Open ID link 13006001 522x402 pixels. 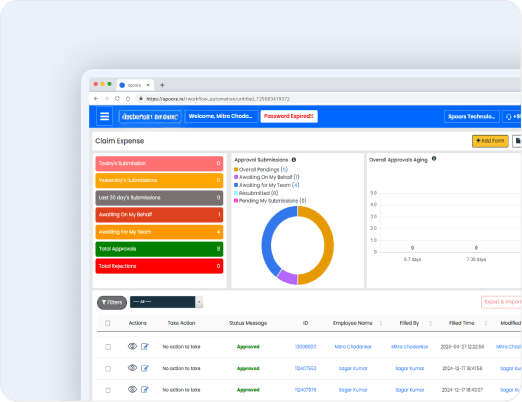click(305, 347)
